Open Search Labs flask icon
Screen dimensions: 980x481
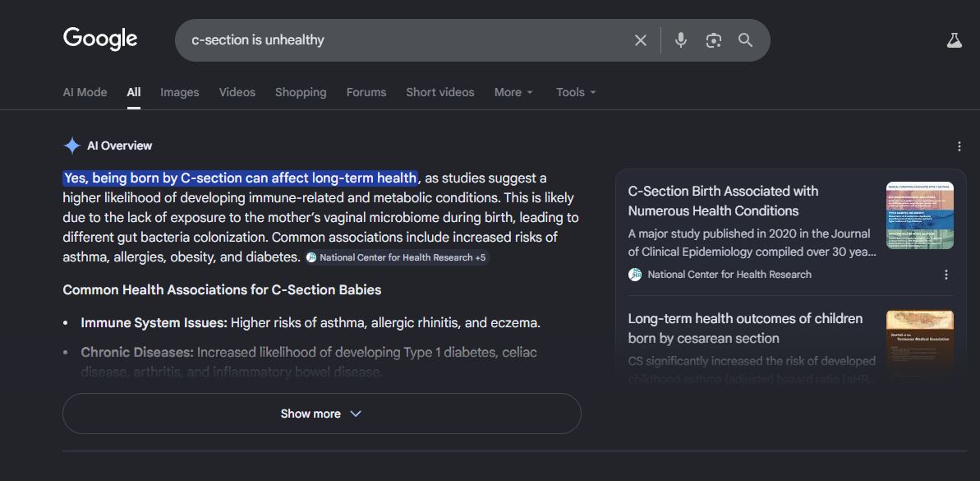click(954, 40)
